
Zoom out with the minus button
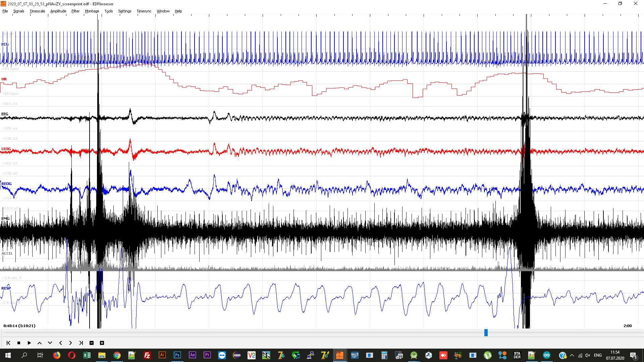point(92,343)
